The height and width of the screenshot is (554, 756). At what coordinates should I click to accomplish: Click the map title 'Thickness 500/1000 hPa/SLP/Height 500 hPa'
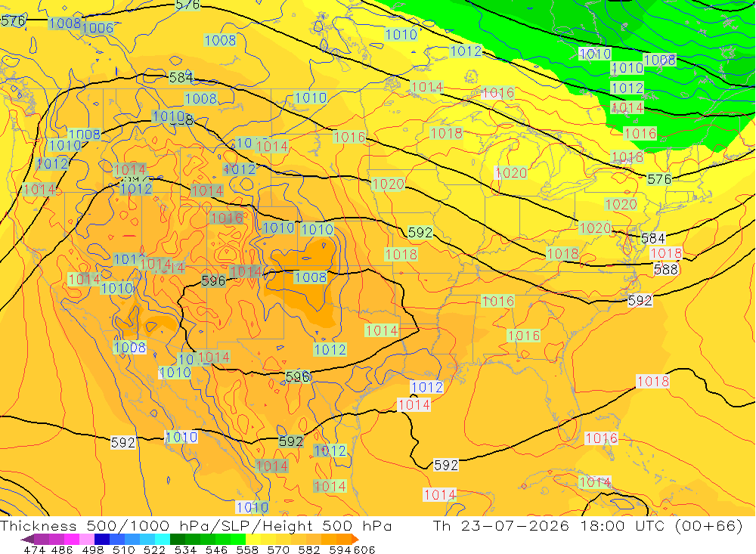tap(196, 525)
